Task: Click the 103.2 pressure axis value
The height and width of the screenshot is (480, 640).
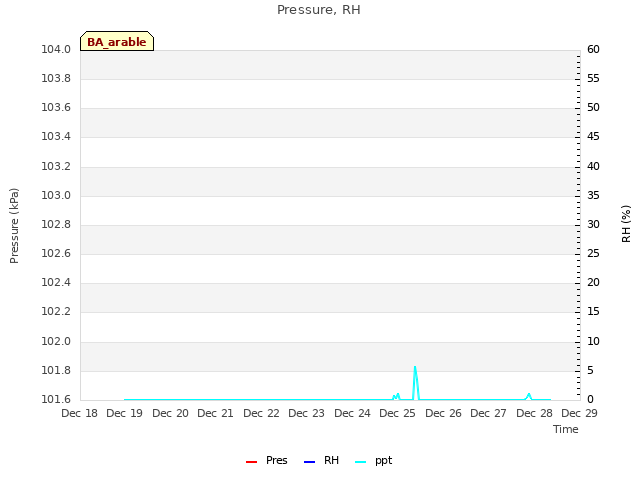Action: (x=56, y=167)
